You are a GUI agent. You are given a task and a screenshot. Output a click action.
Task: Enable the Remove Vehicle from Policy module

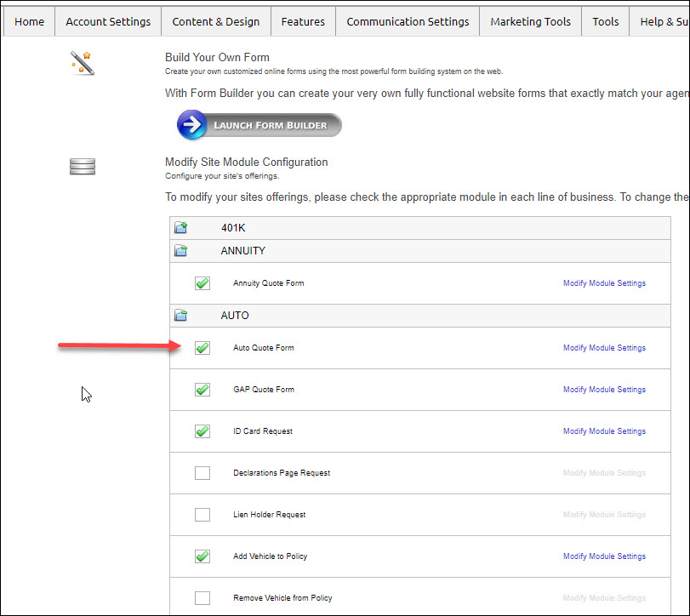202,597
